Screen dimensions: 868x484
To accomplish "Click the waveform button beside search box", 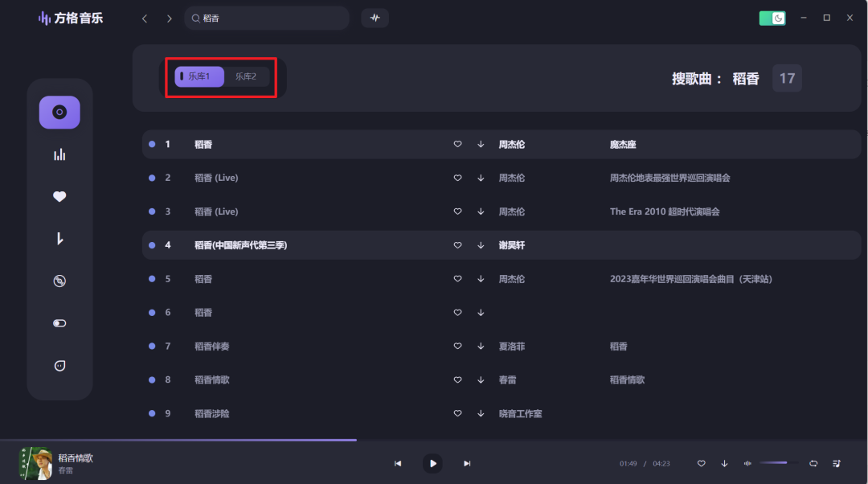I will (x=375, y=18).
